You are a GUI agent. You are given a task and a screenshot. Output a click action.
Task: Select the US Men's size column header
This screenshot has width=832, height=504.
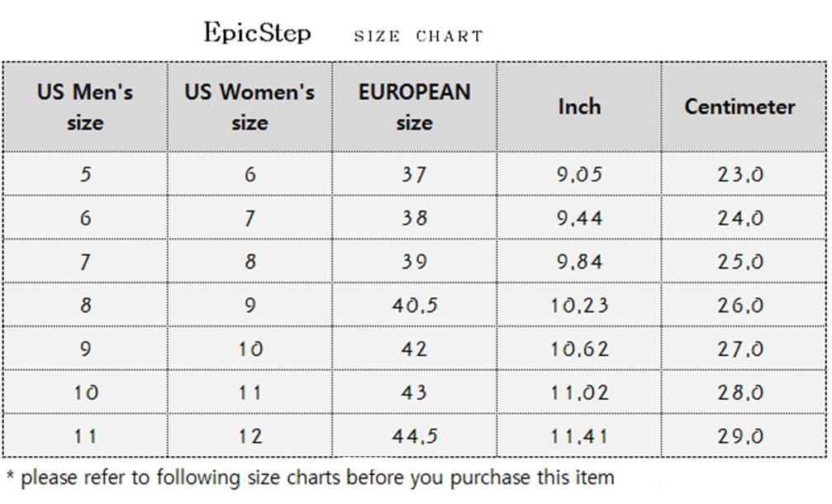click(85, 107)
